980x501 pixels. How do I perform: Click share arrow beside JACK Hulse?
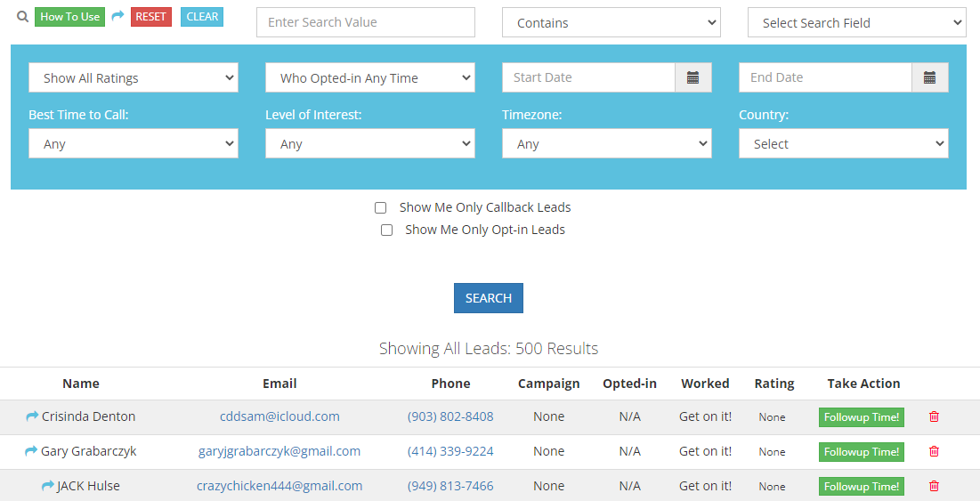point(47,485)
